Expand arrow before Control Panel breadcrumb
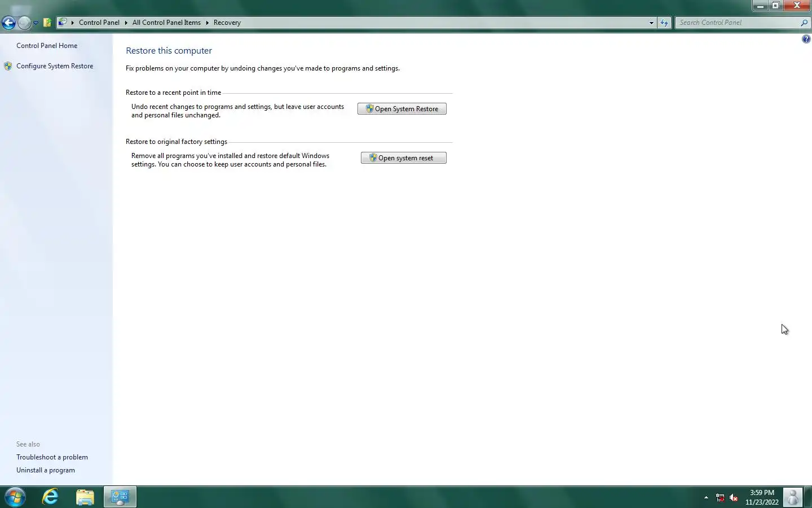The height and width of the screenshot is (508, 812). (x=72, y=23)
